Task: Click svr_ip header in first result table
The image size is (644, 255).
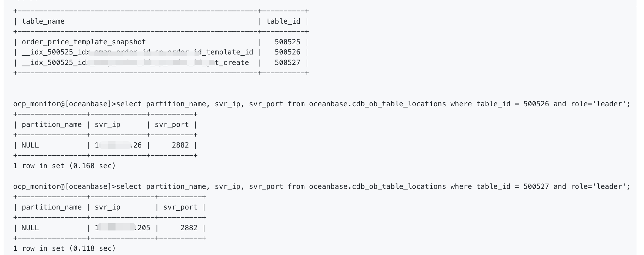Action: (x=107, y=125)
